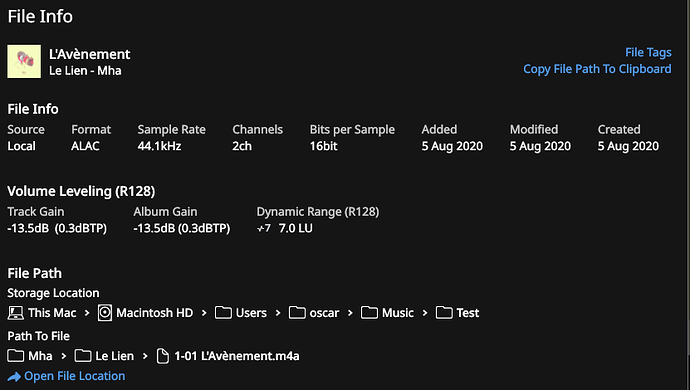Click the Le Lien folder icon

[x=83, y=356]
